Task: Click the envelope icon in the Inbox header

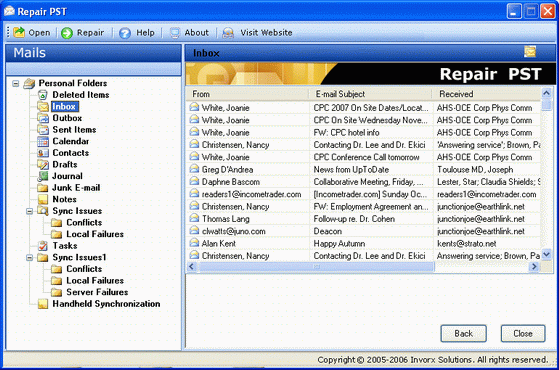Action: [530, 52]
